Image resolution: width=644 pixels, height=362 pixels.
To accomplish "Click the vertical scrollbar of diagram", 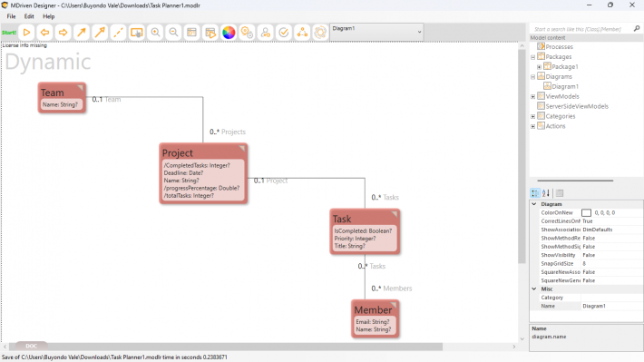I will point(522,156).
